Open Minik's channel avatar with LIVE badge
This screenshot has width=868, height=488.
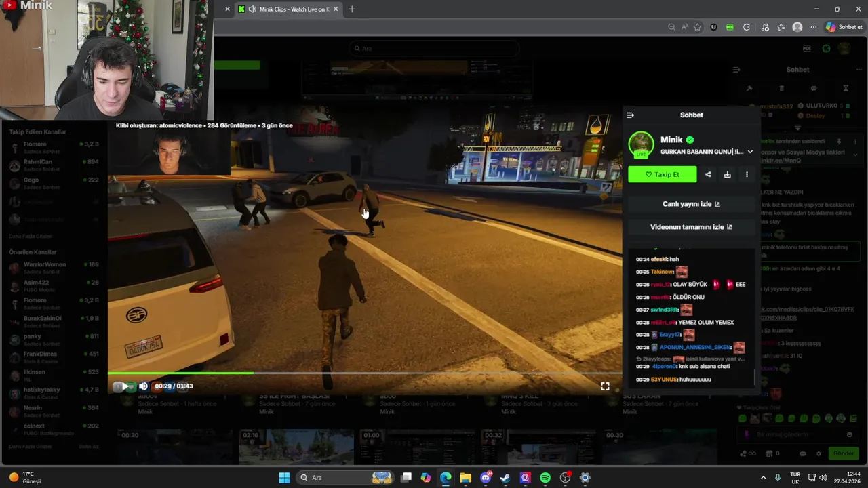[641, 144]
